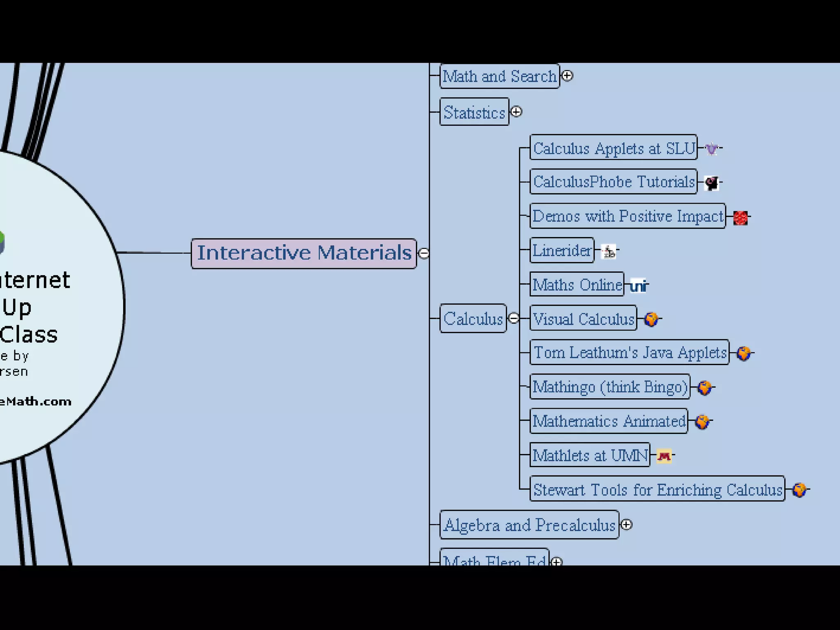The height and width of the screenshot is (630, 840).
Task: Click the small rider icon next to Linerider
Action: coord(609,251)
